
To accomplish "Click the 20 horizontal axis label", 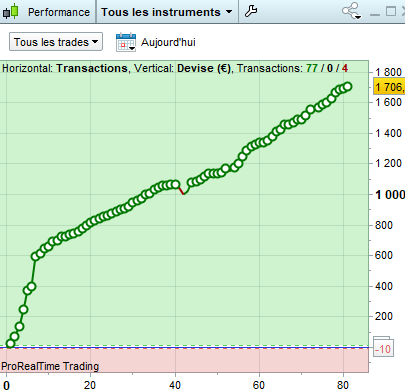I will [x=90, y=385].
